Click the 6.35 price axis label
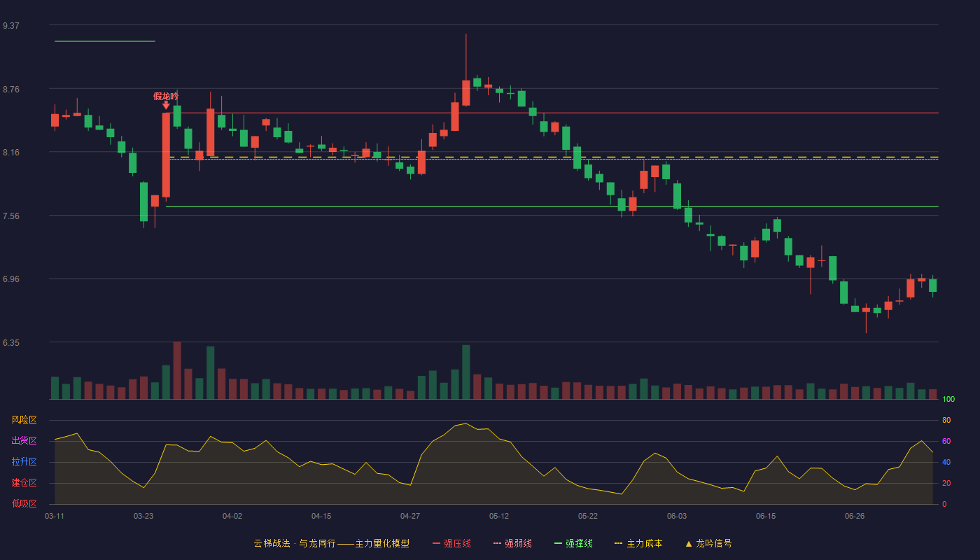This screenshot has width=980, height=560. (x=11, y=343)
